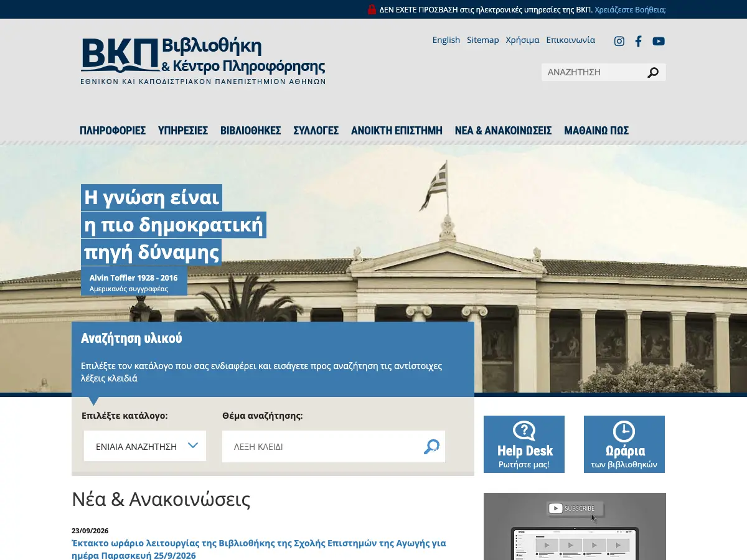Viewport: 747px width, 560px height.
Task: Open the ΕΝΙΑΙΑ ΑΝΑΖΗΤΗΣΗ catalog dropdown
Action: tap(145, 446)
